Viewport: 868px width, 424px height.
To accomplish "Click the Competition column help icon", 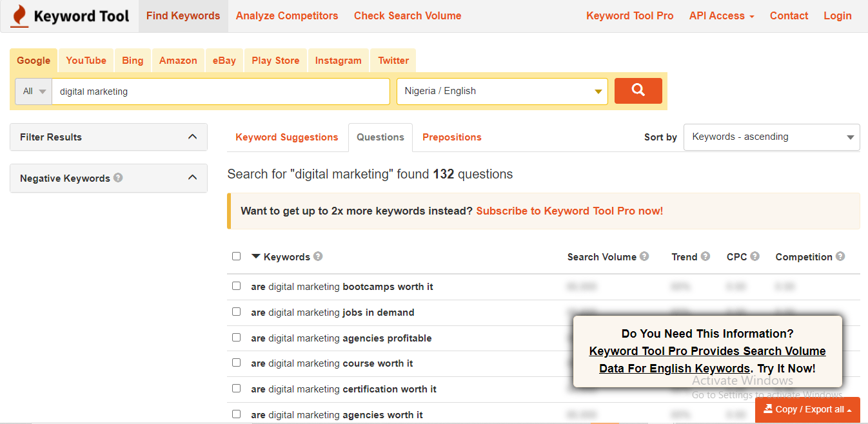I will pos(840,256).
